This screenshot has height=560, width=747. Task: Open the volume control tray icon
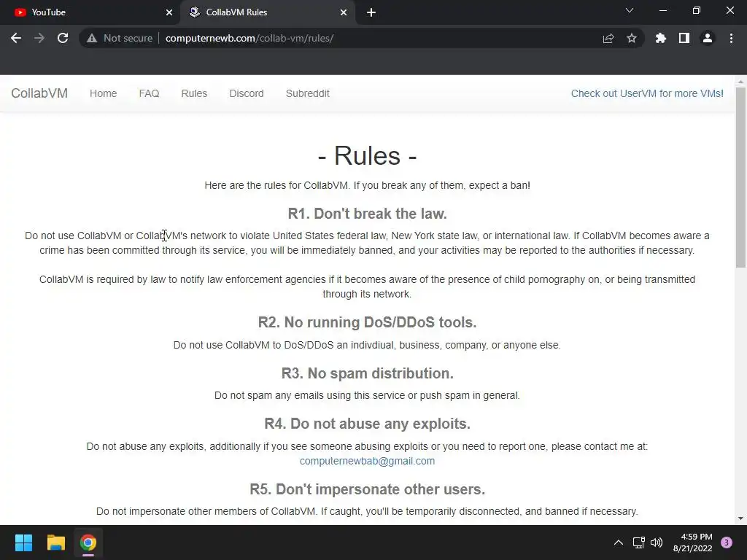point(657,542)
